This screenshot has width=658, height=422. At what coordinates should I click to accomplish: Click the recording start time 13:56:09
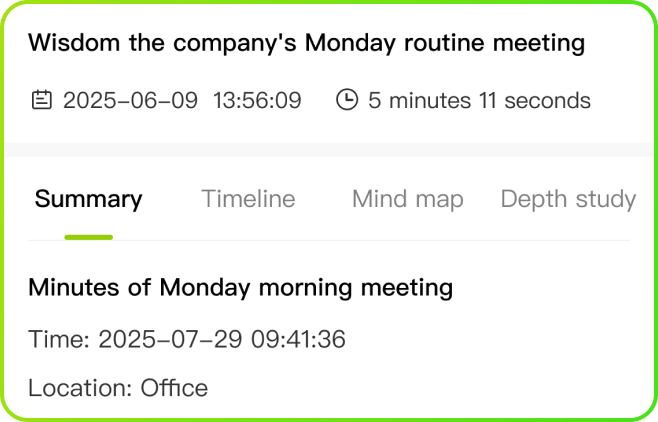(257, 101)
